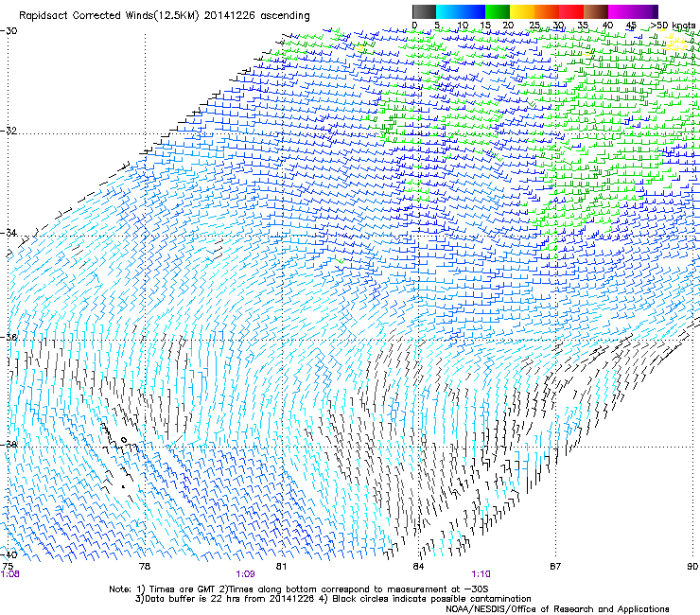Click the longitude label '87'

point(555,566)
